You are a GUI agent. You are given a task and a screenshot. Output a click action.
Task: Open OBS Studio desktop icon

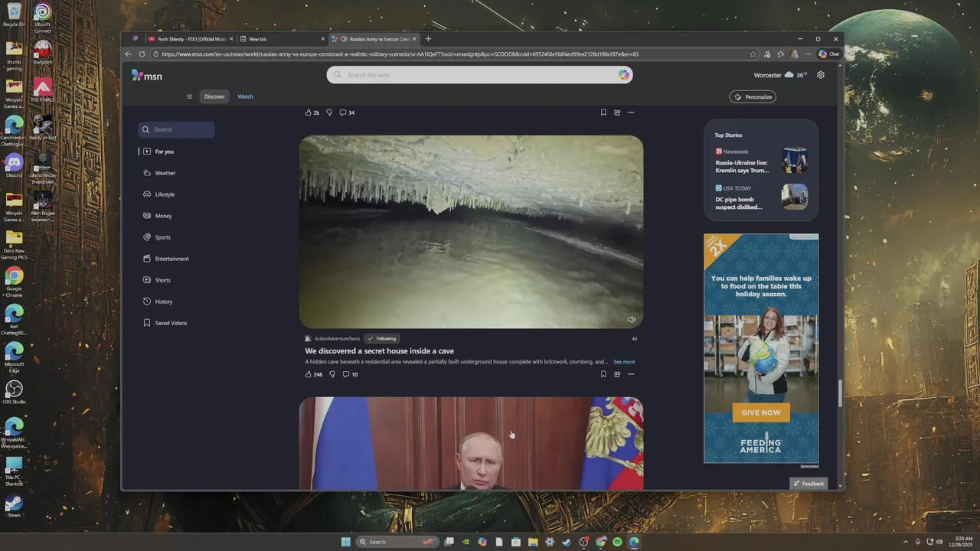pyautogui.click(x=14, y=393)
